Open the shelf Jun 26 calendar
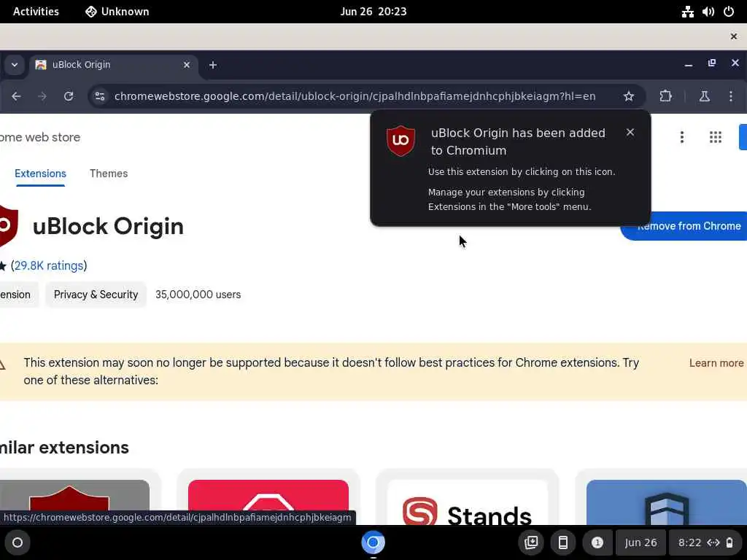This screenshot has width=747, height=560. click(x=640, y=542)
